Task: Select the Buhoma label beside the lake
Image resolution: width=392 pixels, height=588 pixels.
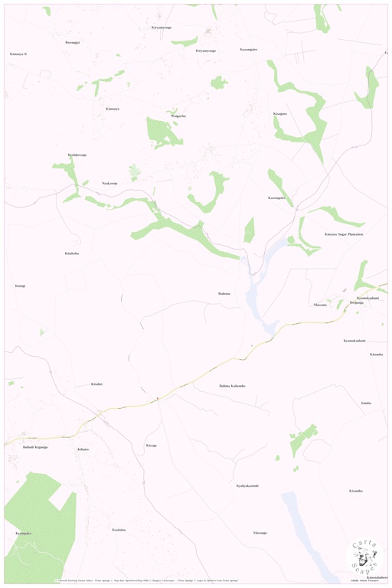Action: tap(224, 294)
